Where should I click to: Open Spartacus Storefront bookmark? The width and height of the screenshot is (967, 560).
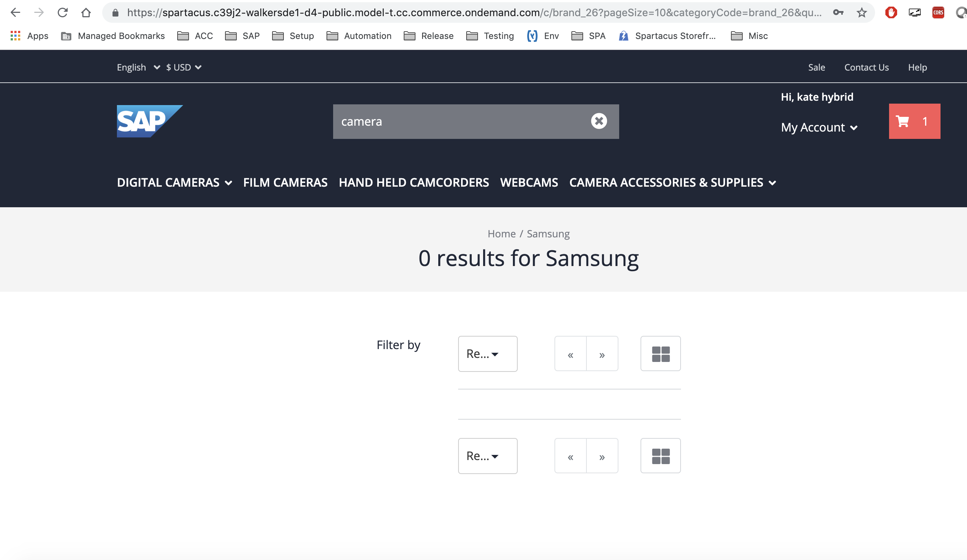667,36
